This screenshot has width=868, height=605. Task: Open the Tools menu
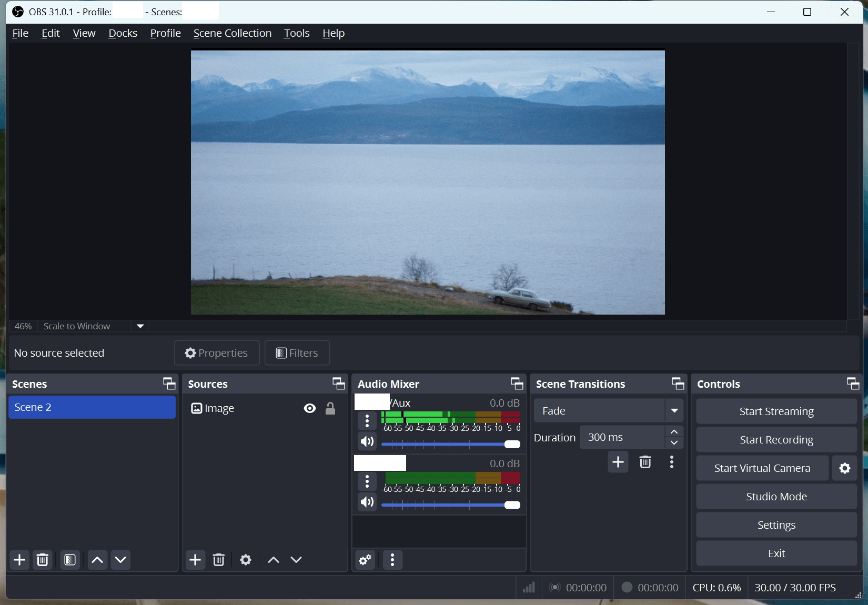click(x=296, y=33)
